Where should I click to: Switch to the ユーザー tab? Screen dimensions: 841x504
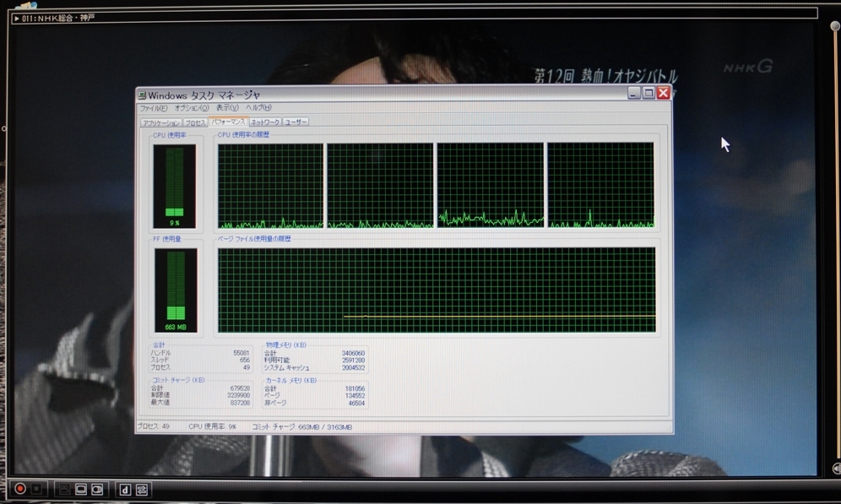click(296, 122)
